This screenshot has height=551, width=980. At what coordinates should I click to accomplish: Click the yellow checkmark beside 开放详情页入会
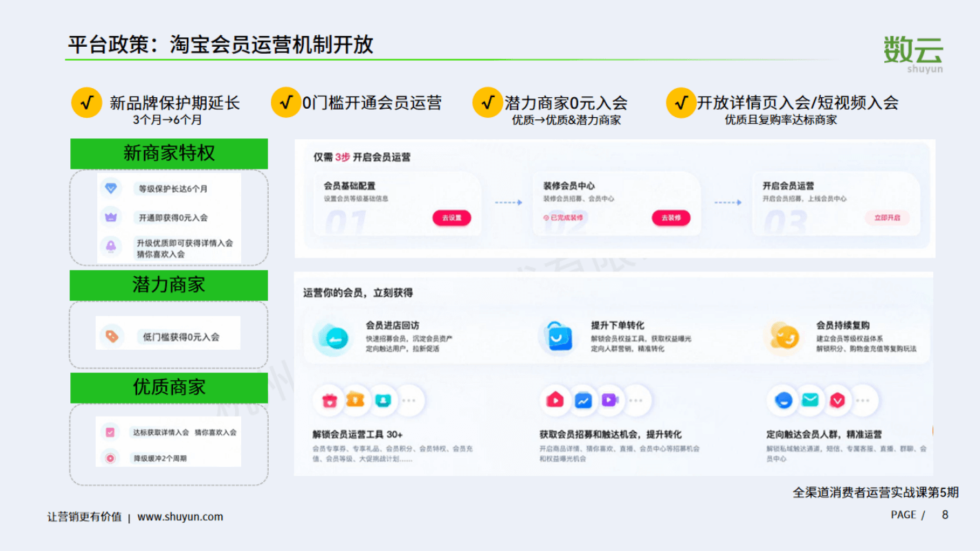pos(681,103)
